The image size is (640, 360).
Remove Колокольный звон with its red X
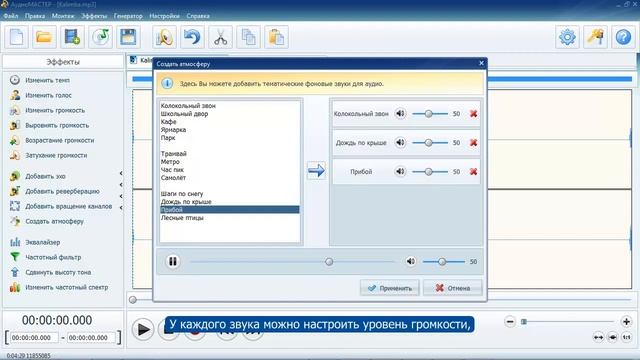(x=473, y=113)
